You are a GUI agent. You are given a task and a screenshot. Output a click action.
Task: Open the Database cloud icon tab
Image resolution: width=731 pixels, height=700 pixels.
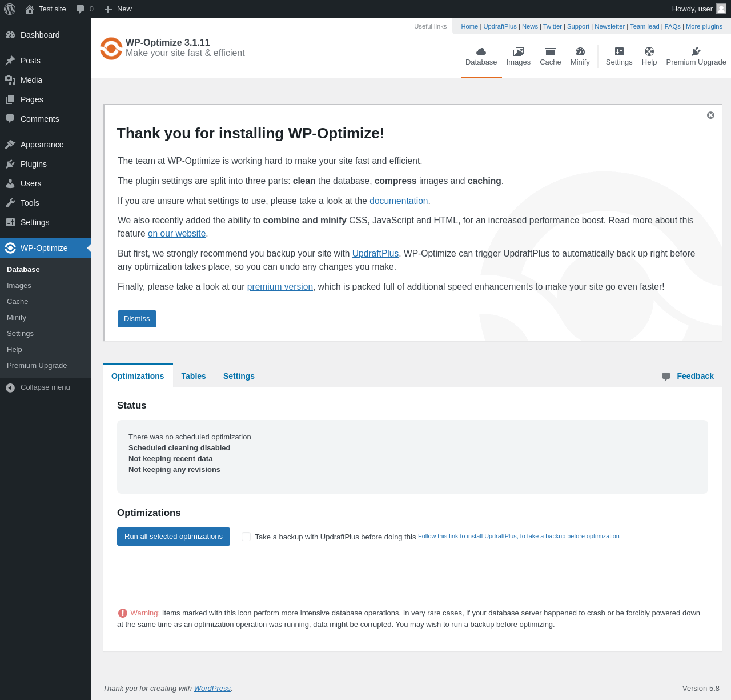(x=481, y=51)
